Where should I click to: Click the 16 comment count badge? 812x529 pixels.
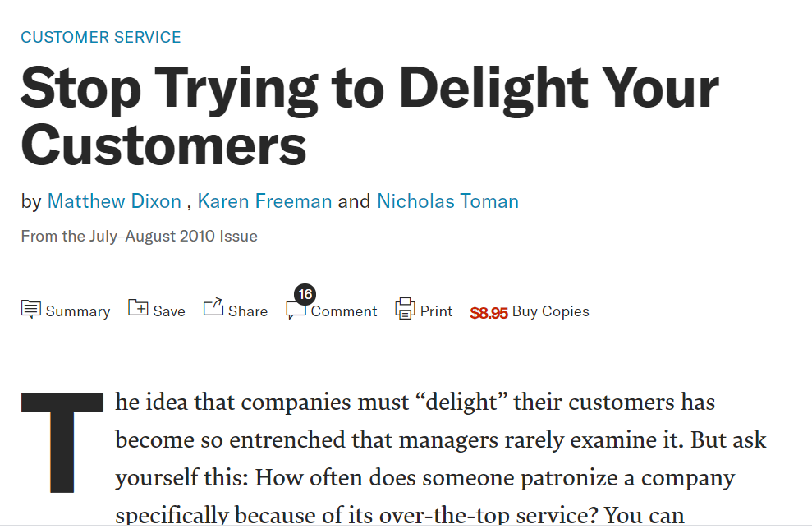pyautogui.click(x=305, y=294)
